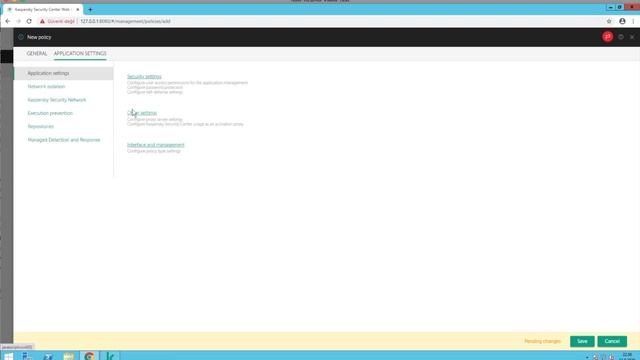Screen dimensions: 640x360
Task: Cancel the policy changes
Action: coord(612,341)
